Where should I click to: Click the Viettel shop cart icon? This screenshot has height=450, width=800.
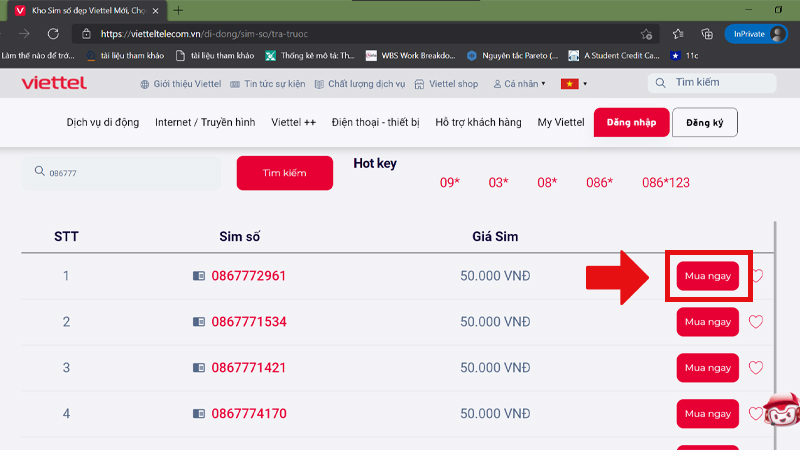pos(420,84)
